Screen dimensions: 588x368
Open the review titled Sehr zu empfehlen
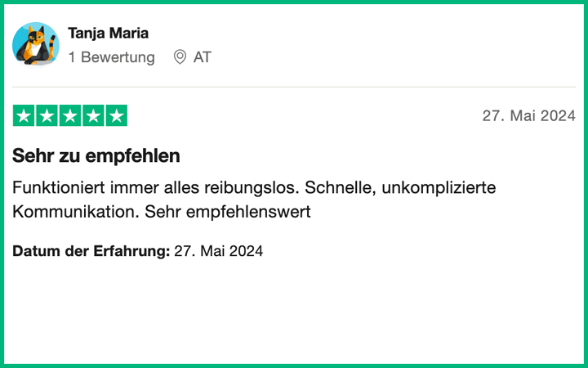coord(96,155)
